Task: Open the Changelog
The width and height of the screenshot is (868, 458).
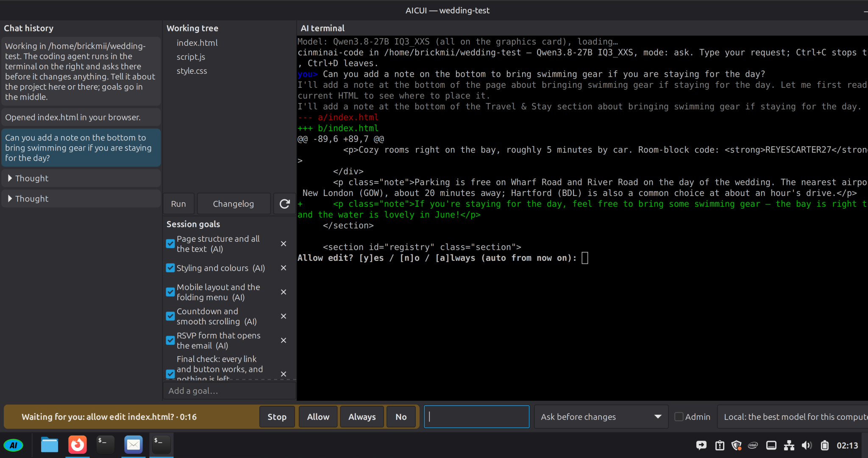Action: (x=234, y=204)
